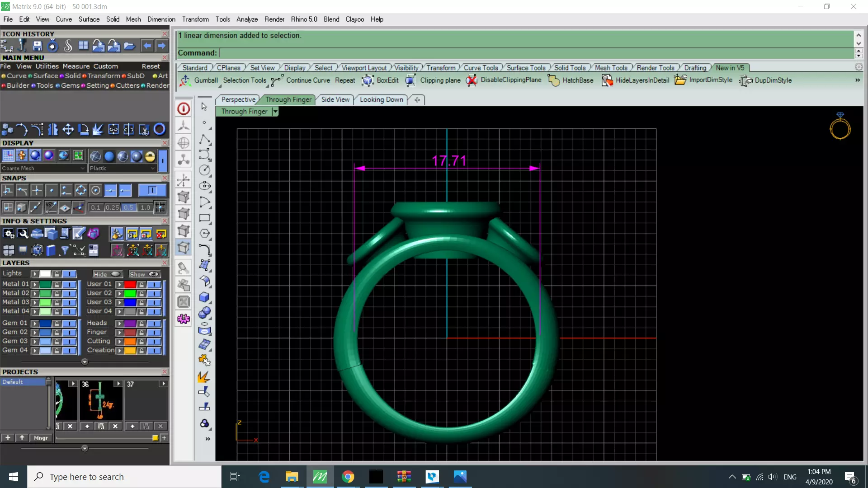
Task: Open the Plastic material dropdown
Action: click(122, 168)
